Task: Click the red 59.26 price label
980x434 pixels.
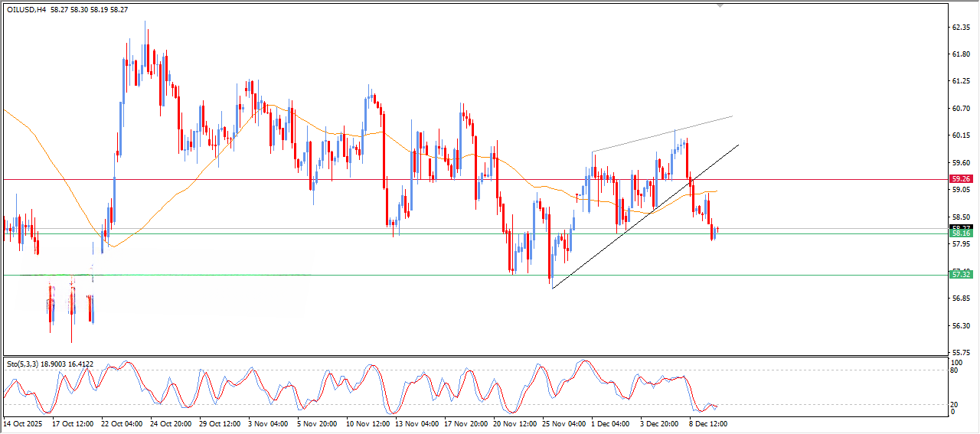Action: point(960,179)
